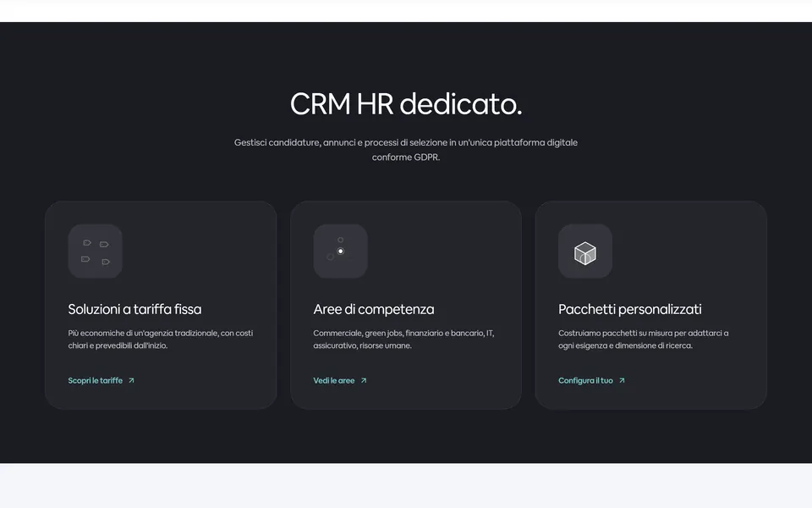Click the arrow icon beside Scopri le tariffe
Image resolution: width=812 pixels, height=508 pixels.
pyautogui.click(x=132, y=380)
